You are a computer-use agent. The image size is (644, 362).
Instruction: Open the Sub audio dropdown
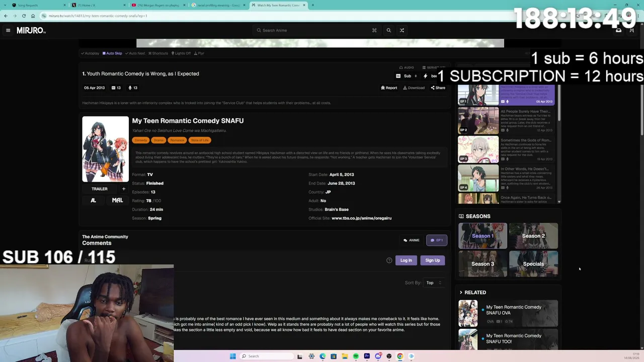(407, 76)
